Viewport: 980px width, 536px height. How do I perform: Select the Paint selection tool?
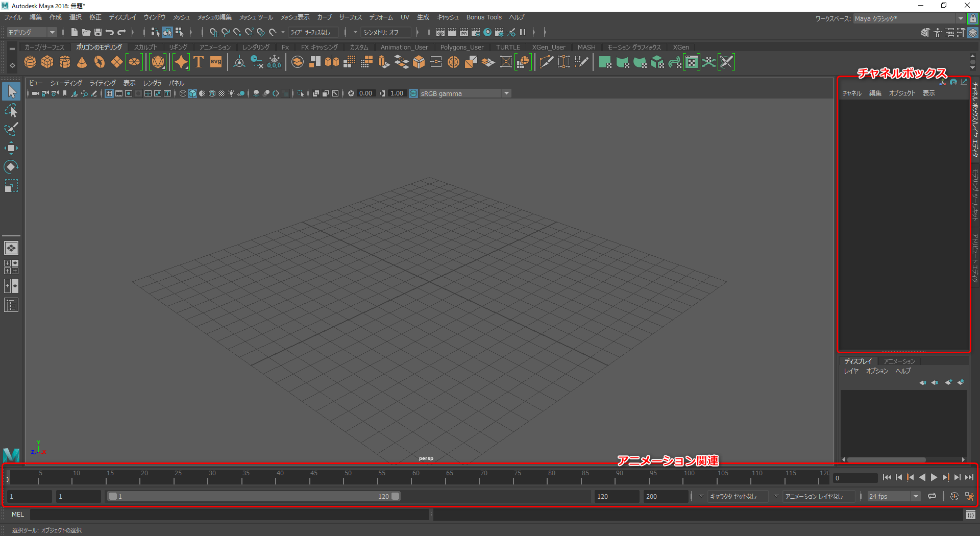tap(11, 129)
